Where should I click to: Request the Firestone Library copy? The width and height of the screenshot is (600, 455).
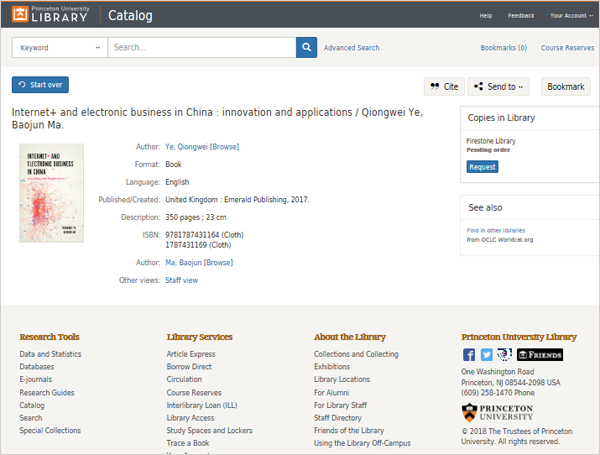(482, 167)
